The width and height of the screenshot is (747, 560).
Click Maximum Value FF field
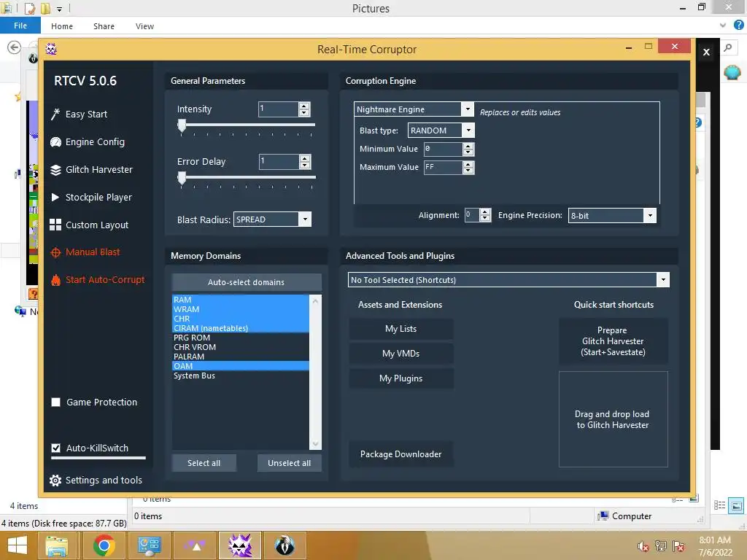(x=443, y=167)
